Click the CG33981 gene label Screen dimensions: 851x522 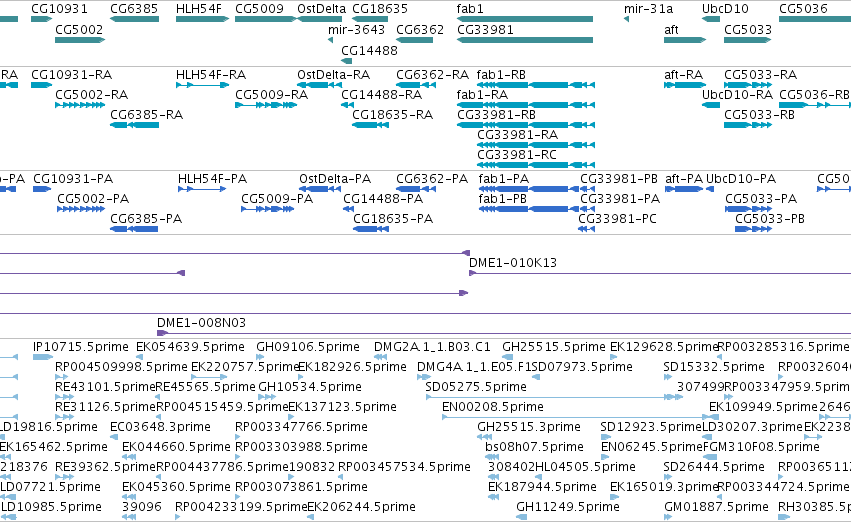coord(485,29)
